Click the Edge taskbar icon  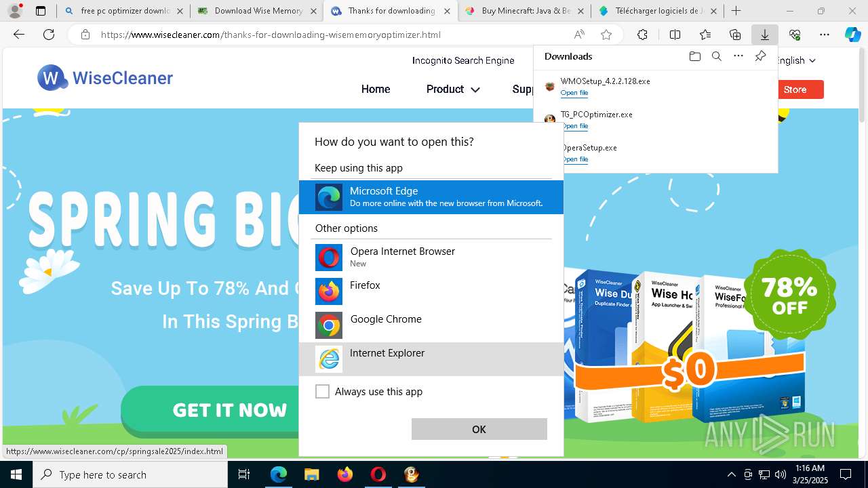click(279, 474)
